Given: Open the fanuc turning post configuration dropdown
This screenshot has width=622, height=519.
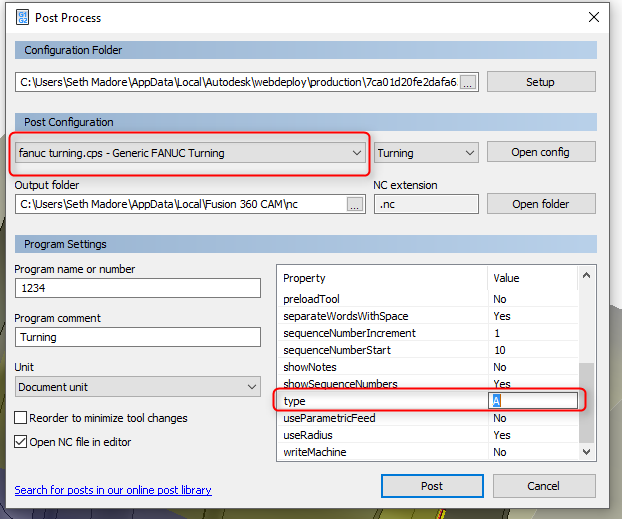Looking at the screenshot, I should pyautogui.click(x=190, y=153).
